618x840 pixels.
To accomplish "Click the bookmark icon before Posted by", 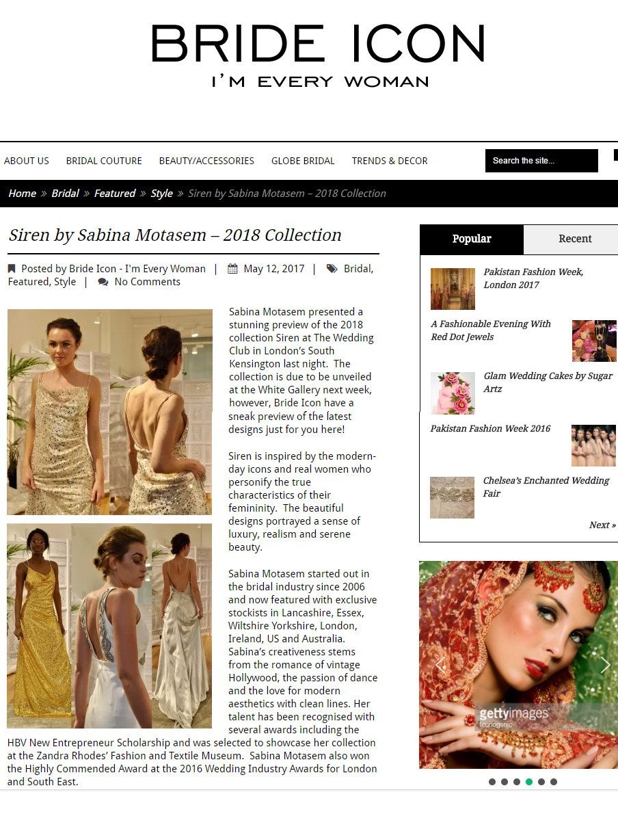I will click(x=12, y=269).
